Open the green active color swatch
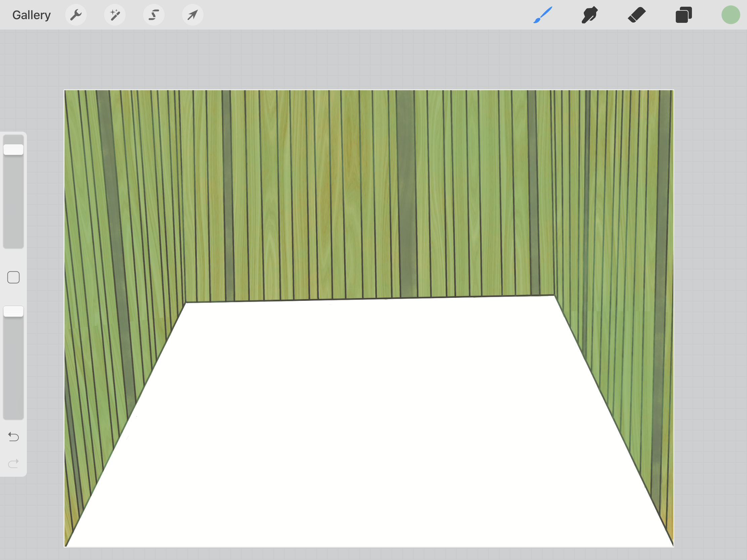This screenshot has width=747, height=560. click(x=731, y=15)
